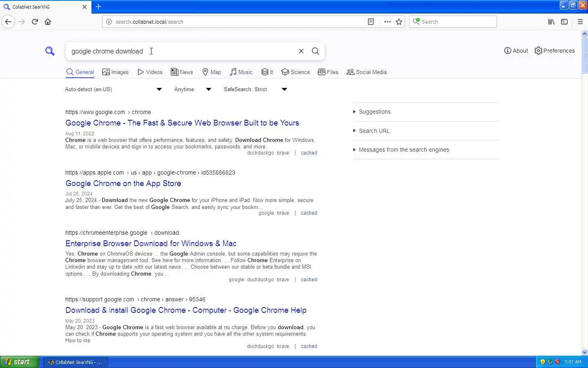Submit search with magnifier button
The image size is (588, 368).
pos(315,51)
